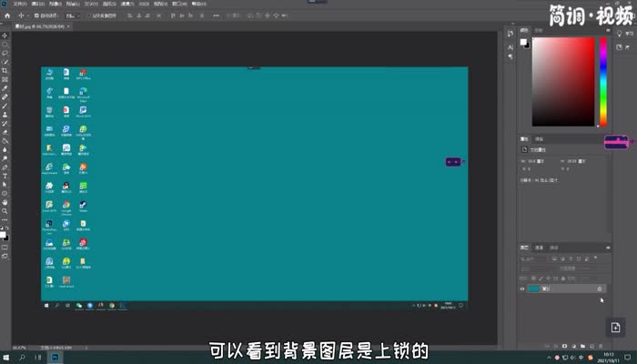Open the Auto-Select target dropdown
The width and height of the screenshot is (637, 364).
72,15
